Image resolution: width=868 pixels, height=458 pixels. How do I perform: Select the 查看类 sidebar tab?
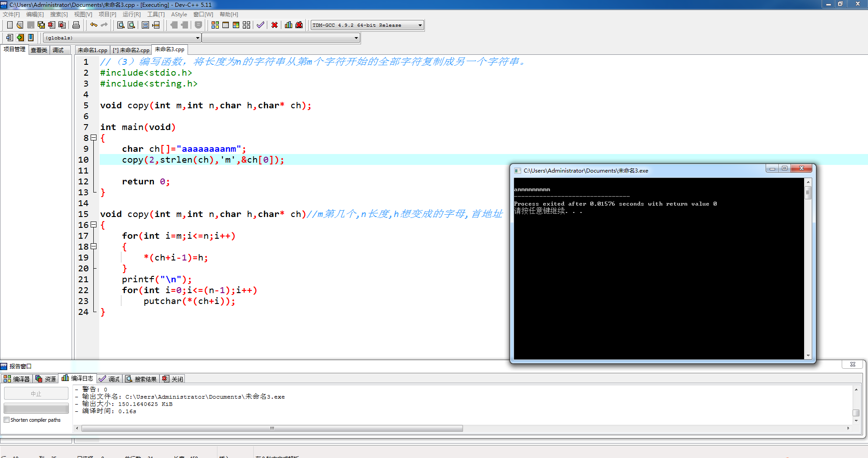pos(39,50)
